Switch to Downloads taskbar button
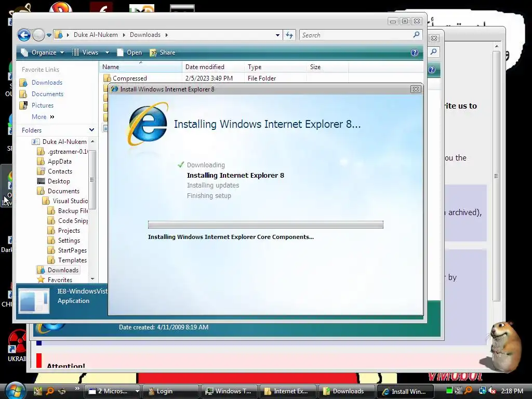Screen dimensions: 532x399 click(347, 391)
